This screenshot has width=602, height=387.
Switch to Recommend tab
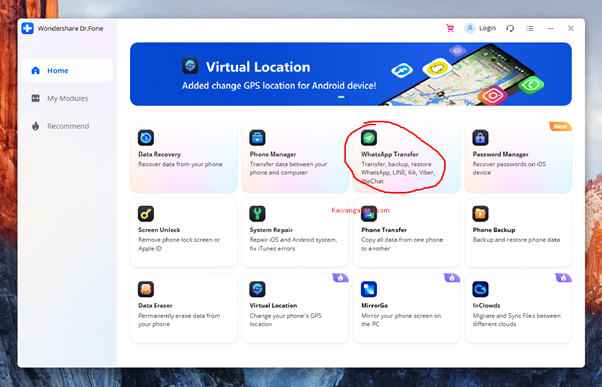point(67,126)
